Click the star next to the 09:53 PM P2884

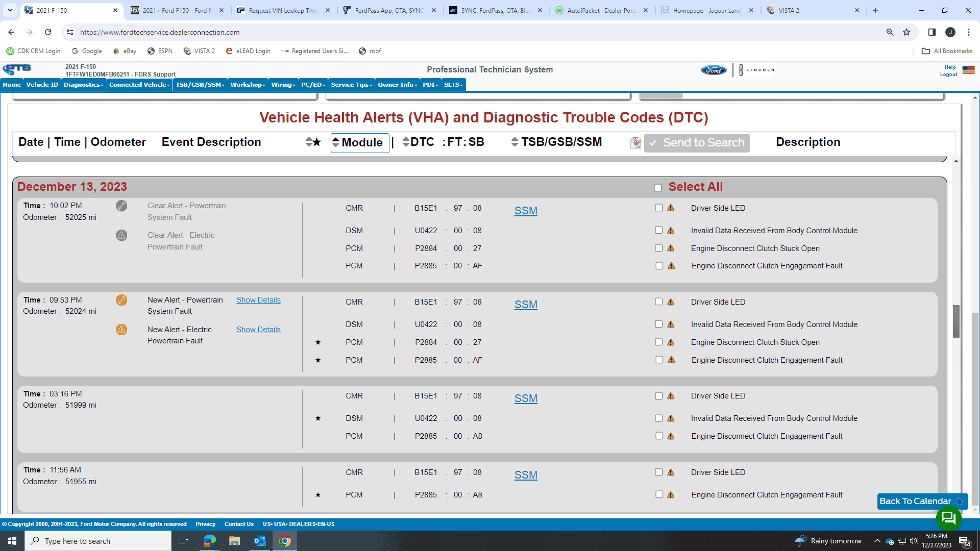coord(318,342)
